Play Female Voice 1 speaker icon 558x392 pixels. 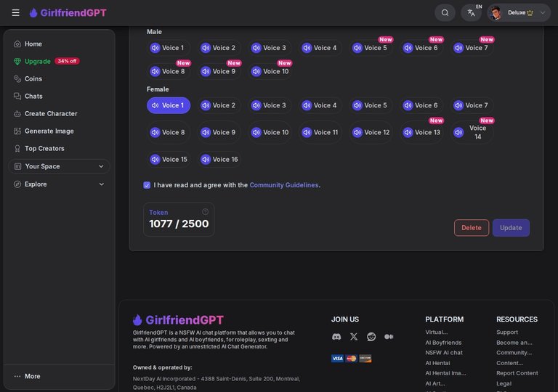pos(155,106)
